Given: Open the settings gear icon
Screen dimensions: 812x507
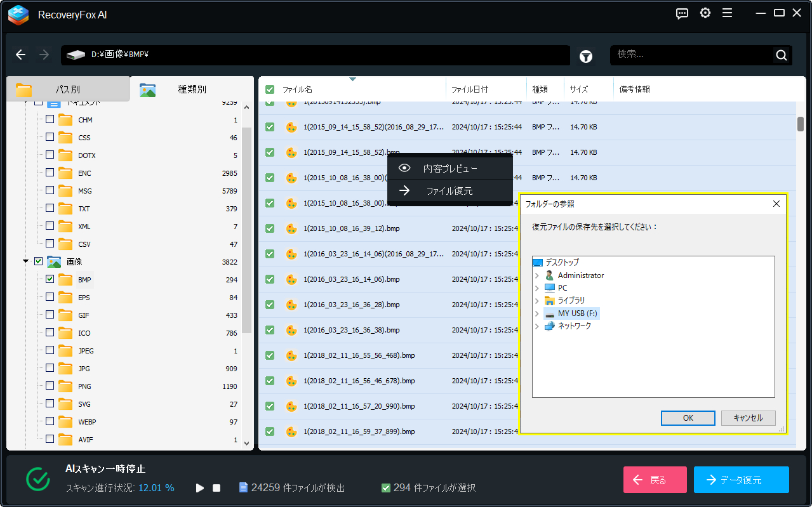Looking at the screenshot, I should 705,13.
